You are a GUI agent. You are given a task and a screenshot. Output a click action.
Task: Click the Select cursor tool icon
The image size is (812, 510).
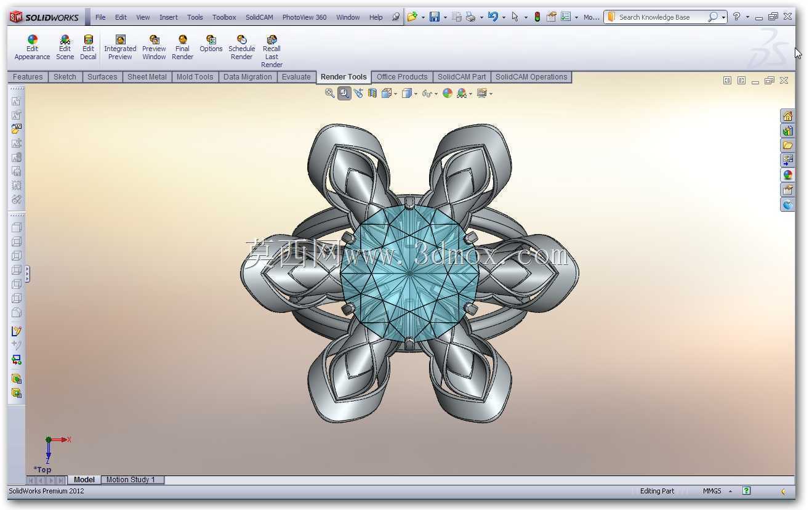(x=515, y=17)
